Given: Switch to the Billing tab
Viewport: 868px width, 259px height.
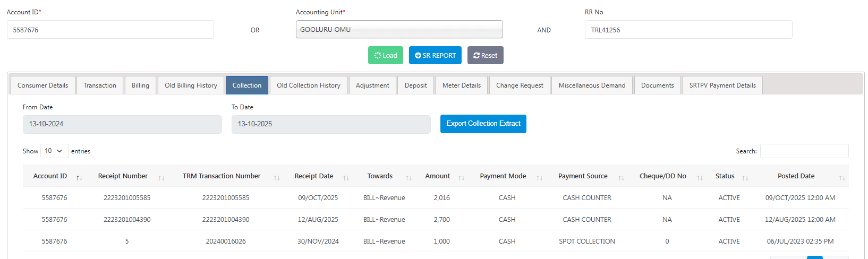Looking at the screenshot, I should pos(140,85).
